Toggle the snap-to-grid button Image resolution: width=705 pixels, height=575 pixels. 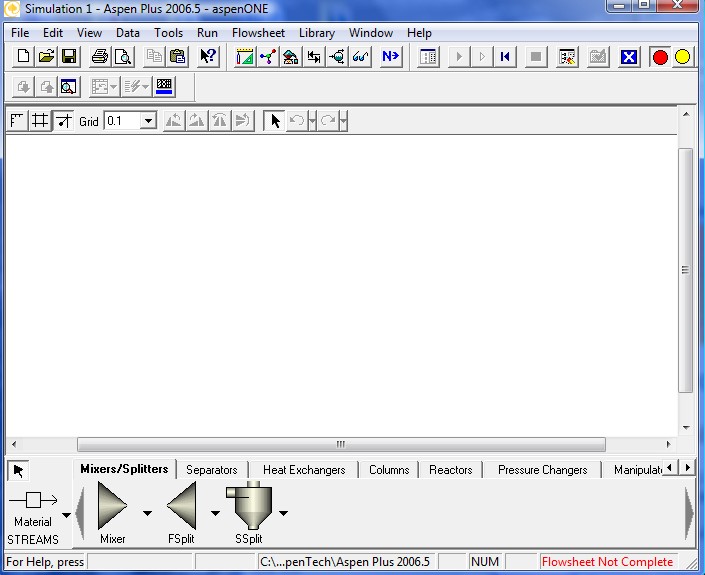click(x=63, y=121)
